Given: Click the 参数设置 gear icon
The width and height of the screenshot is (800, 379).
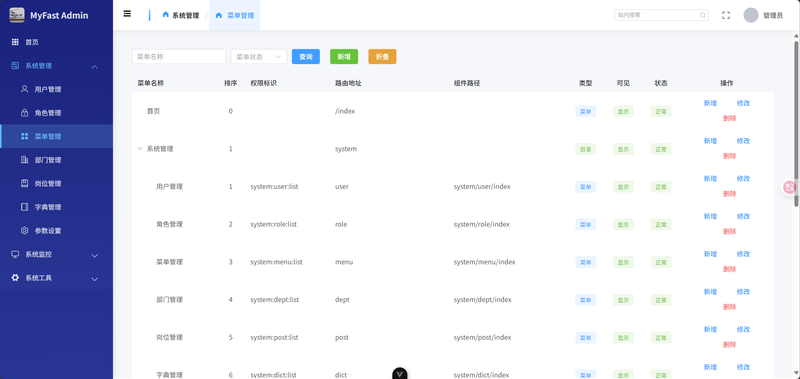Looking at the screenshot, I should point(24,231).
